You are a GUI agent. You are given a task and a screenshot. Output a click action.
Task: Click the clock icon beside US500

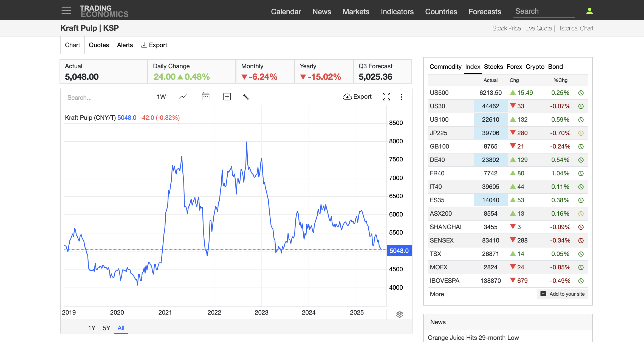tap(581, 93)
